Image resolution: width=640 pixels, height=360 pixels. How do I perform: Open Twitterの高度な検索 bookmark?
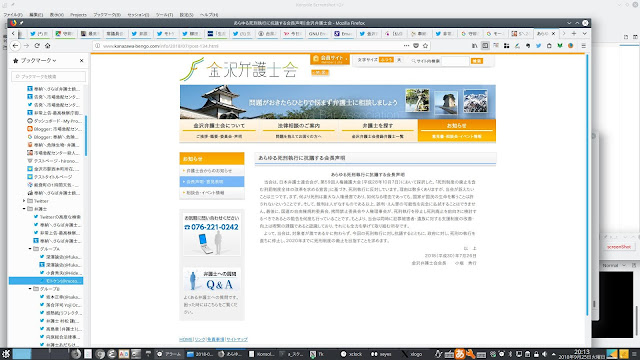(x=57, y=217)
